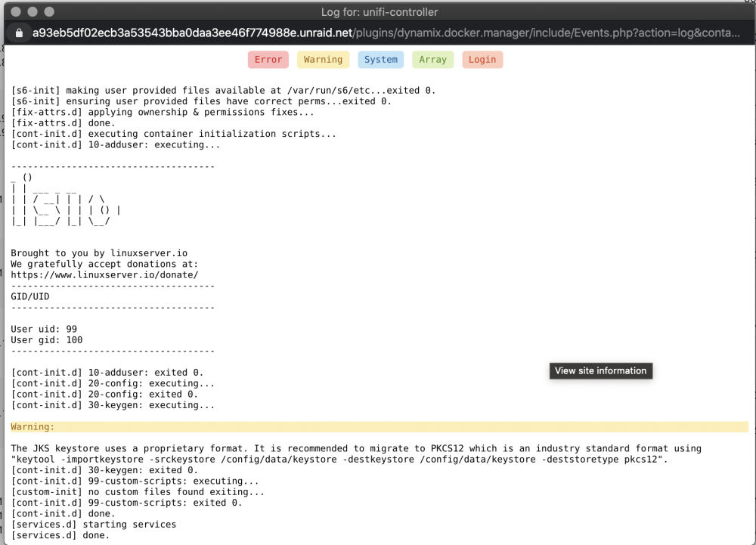The width and height of the screenshot is (756, 545).
Task: Click the keytool -importkeystore command line
Action: pyautogui.click(x=339, y=460)
